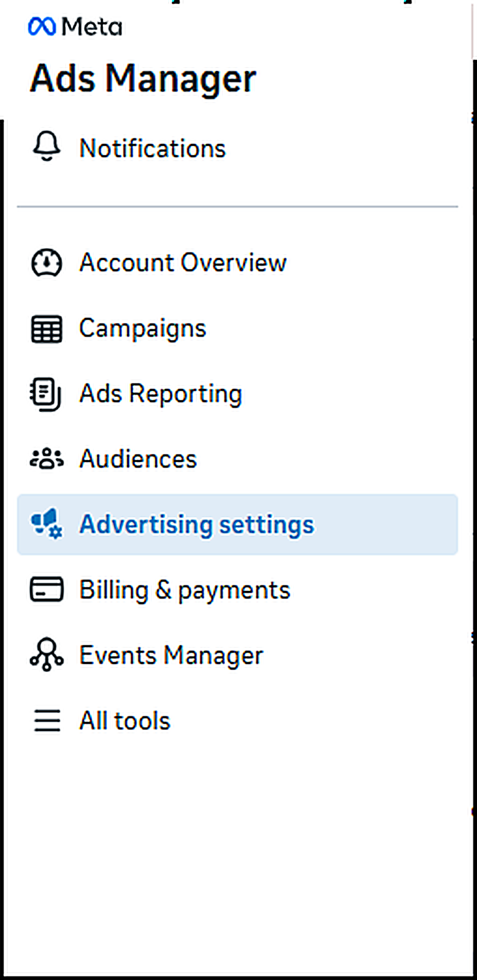477x980 pixels.
Task: Click the Advertising settings megaphone gear icon
Action: point(47,524)
